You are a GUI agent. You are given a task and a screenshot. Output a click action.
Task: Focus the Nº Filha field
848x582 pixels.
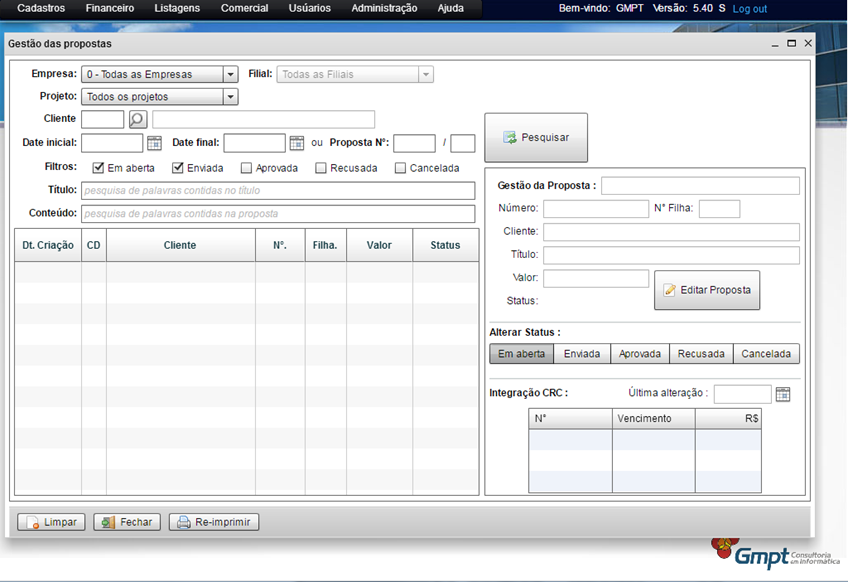click(x=719, y=209)
